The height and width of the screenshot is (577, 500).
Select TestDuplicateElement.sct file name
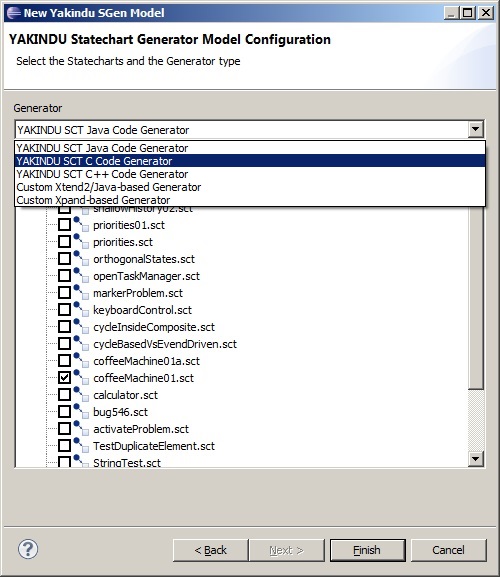pyautogui.click(x=154, y=446)
